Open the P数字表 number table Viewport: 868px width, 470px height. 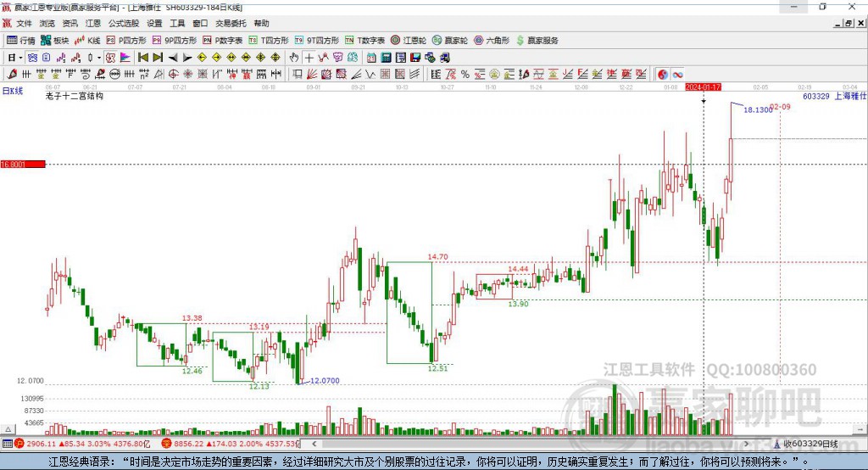point(223,41)
